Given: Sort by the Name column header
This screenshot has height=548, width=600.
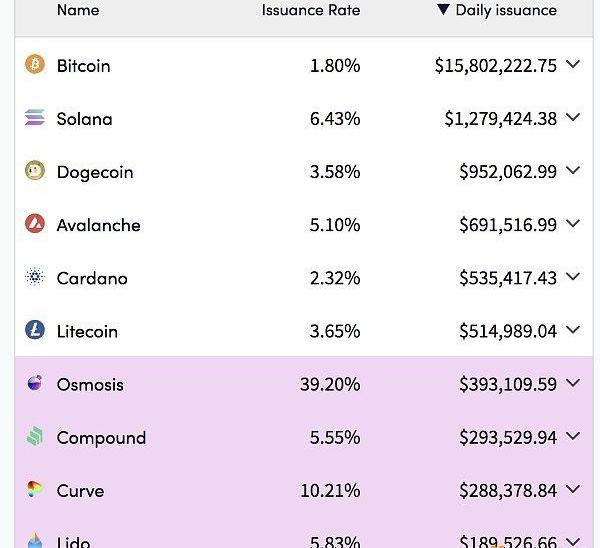Looking at the screenshot, I should [78, 10].
